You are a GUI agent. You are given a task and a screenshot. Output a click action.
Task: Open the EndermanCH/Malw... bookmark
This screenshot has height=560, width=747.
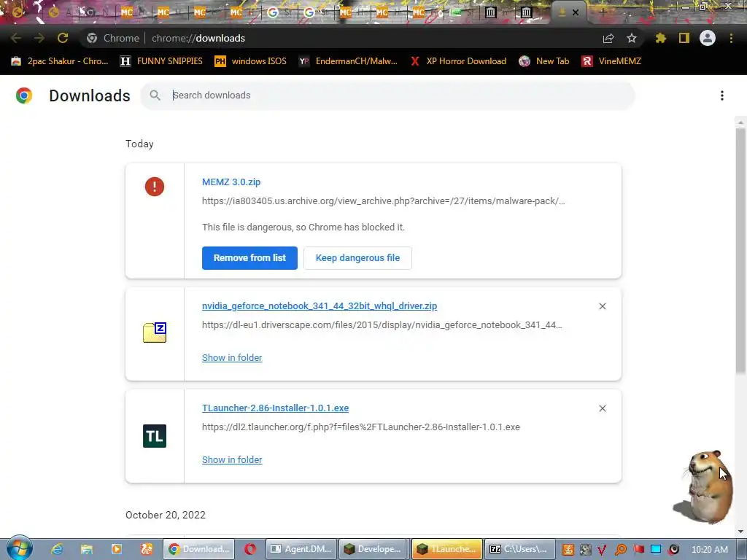click(x=348, y=61)
